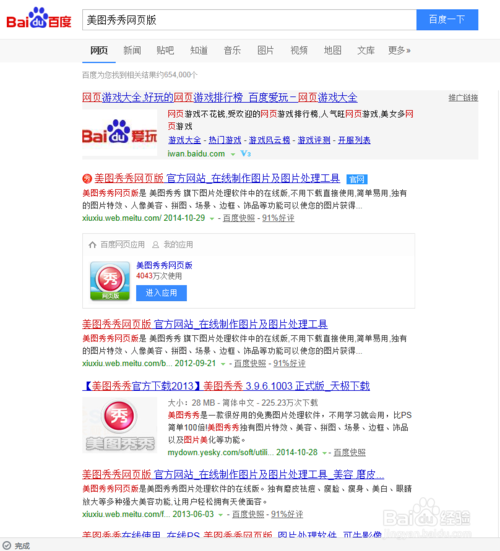Open 百度快照 for the 2013-06-03 result

click(248, 514)
